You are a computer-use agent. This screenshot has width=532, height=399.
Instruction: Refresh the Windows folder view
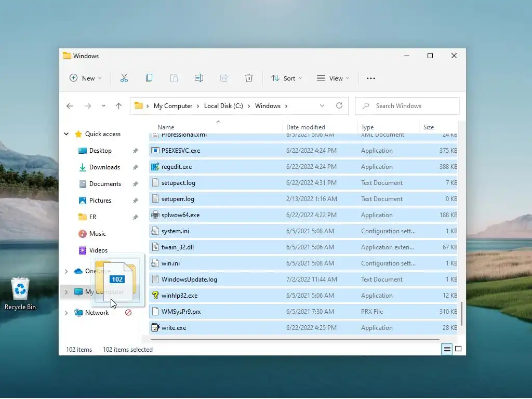(339, 105)
